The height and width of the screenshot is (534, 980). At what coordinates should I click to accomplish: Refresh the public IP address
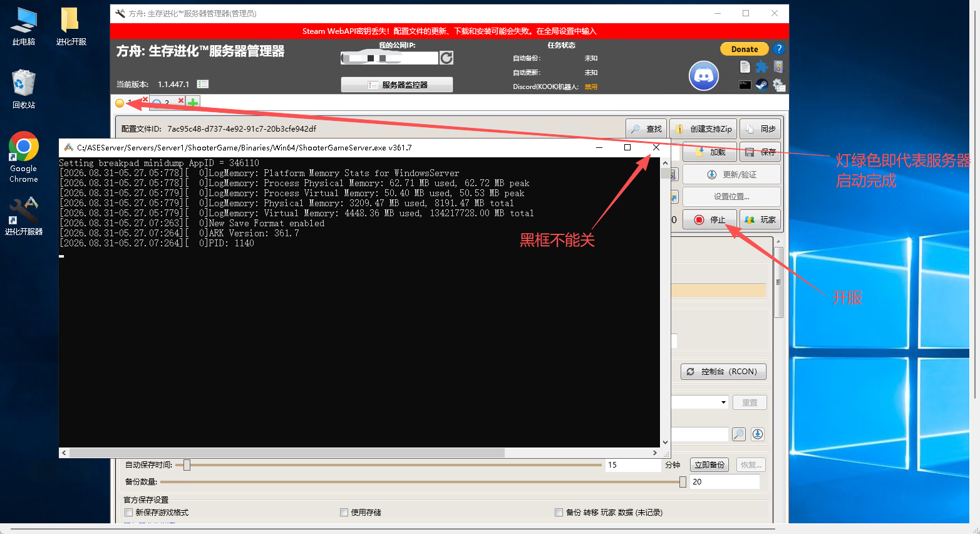446,58
